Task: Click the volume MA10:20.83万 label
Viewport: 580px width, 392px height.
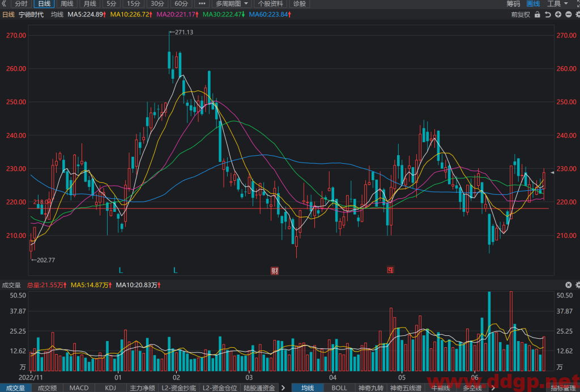Action: [138, 285]
